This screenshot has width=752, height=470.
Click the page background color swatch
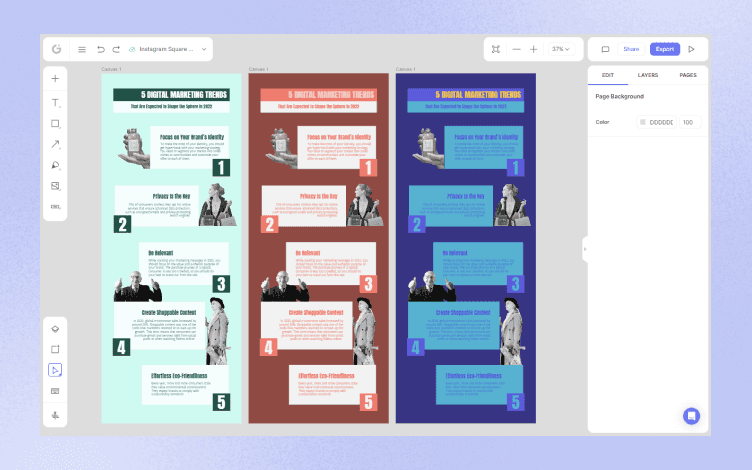pyautogui.click(x=643, y=122)
